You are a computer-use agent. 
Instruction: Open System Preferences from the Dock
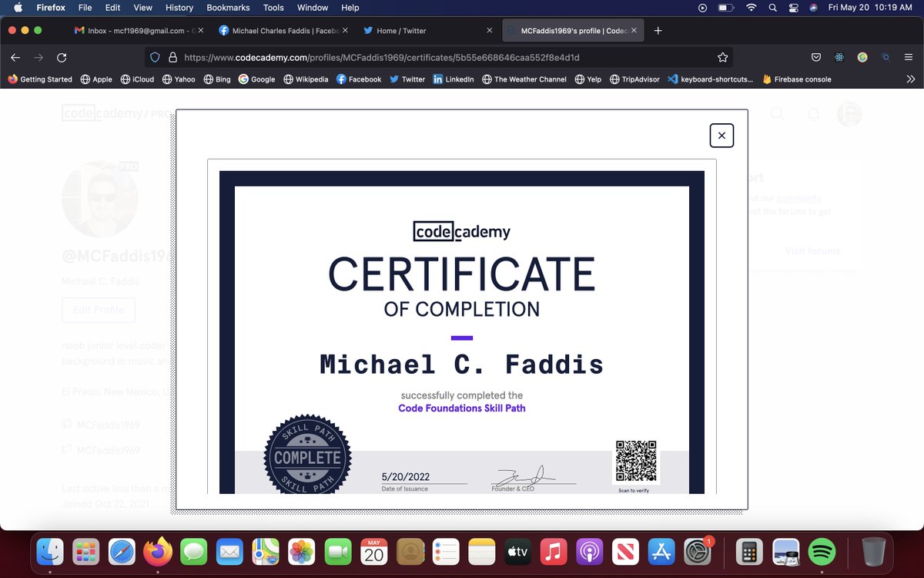(698, 552)
